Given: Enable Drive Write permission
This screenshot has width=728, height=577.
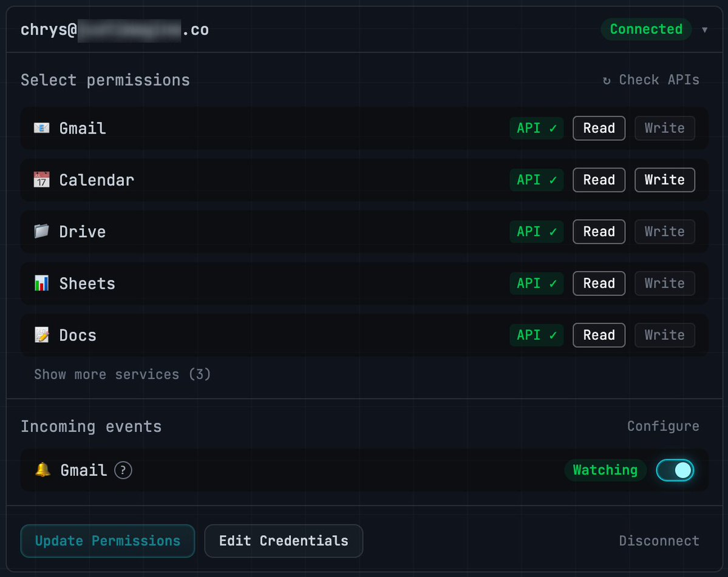Looking at the screenshot, I should coord(664,231).
